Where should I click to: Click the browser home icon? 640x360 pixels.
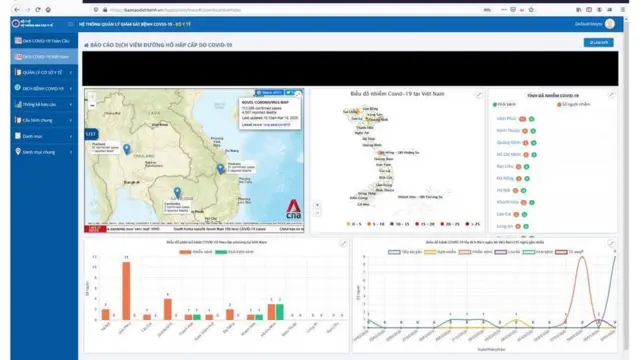pos(48,9)
